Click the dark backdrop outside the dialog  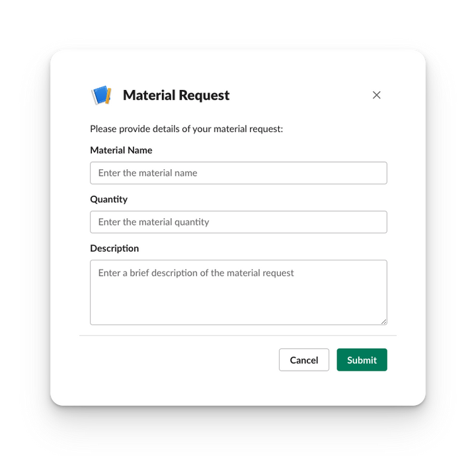pos(24,225)
